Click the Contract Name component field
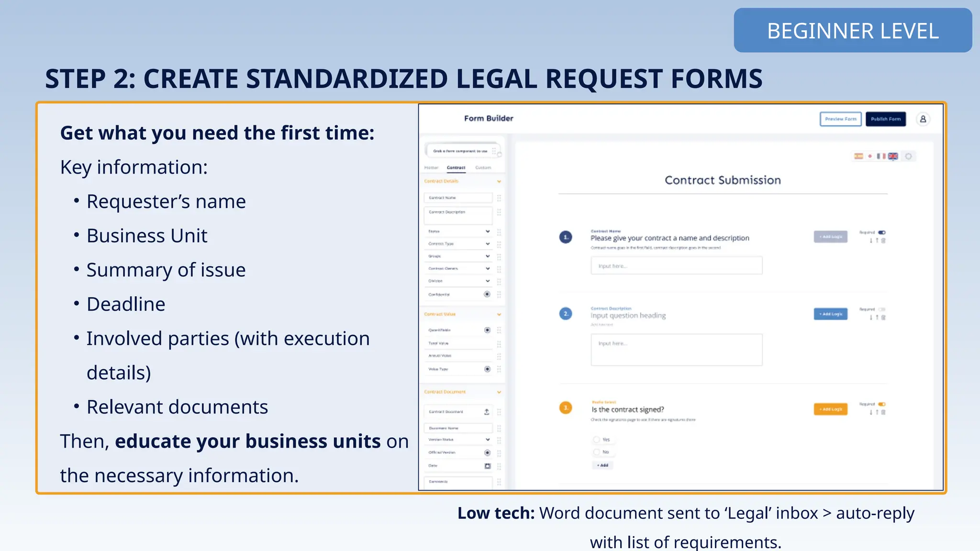This screenshot has width=980, height=551. pyautogui.click(x=458, y=198)
